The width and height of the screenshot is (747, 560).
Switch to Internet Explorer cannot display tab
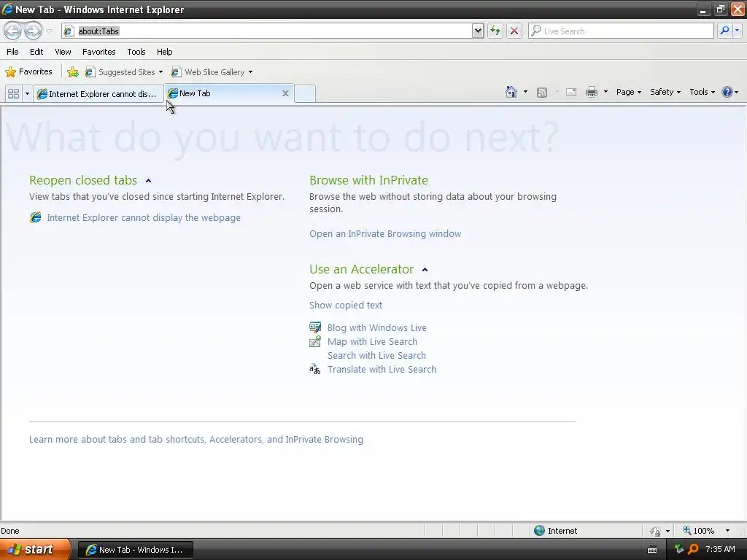98,94
